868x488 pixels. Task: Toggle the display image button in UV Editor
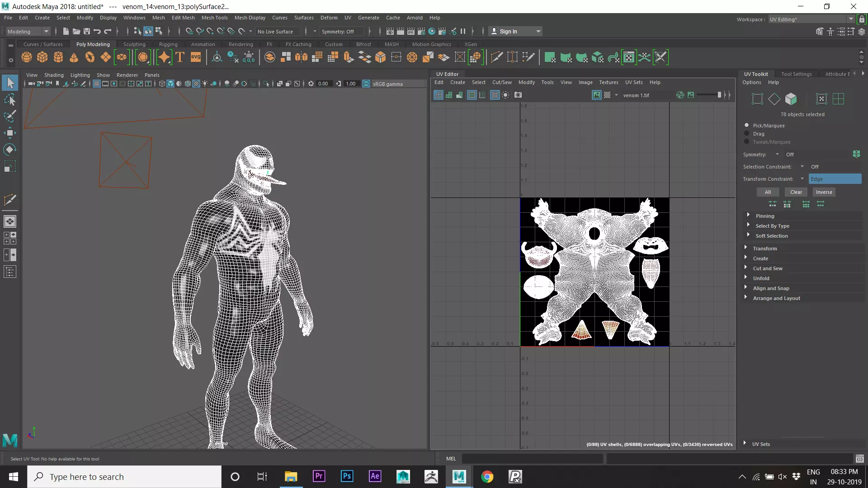pyautogui.click(x=597, y=95)
